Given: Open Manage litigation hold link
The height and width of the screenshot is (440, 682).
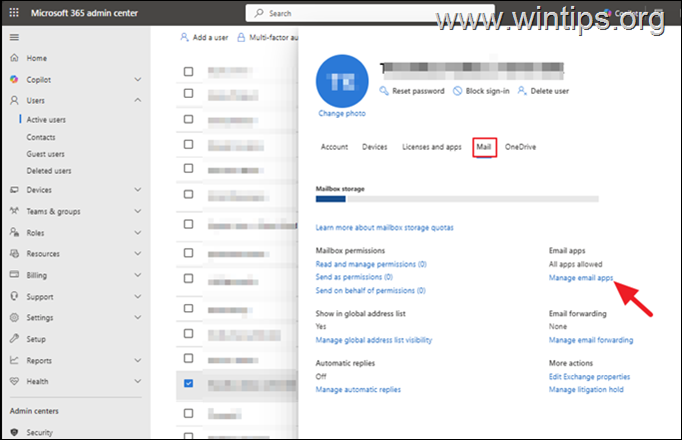Looking at the screenshot, I should pos(586,390).
